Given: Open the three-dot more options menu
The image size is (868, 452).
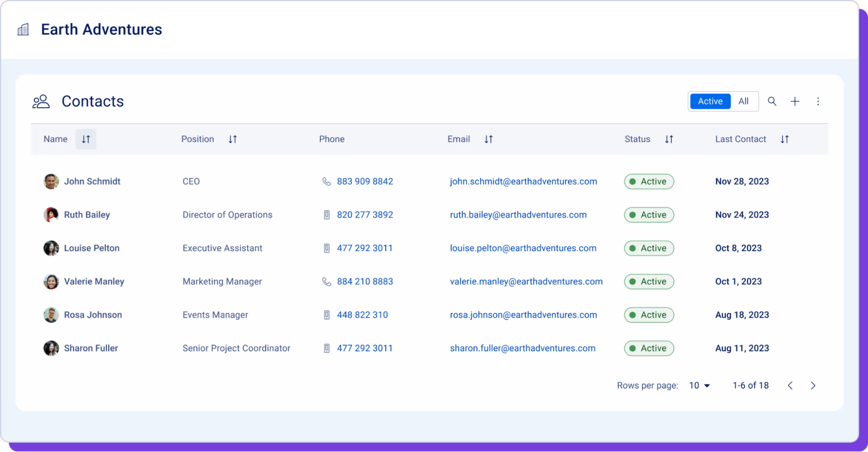Looking at the screenshot, I should point(818,101).
